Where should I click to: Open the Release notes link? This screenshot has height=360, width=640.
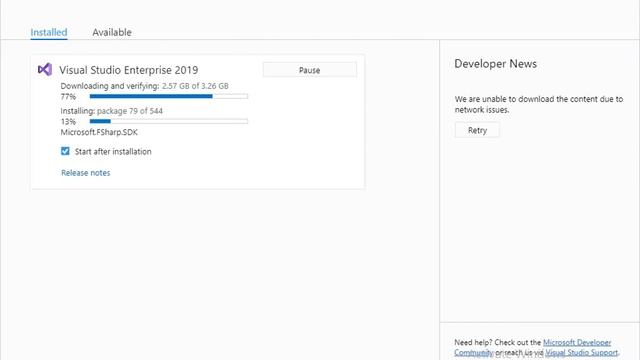tap(86, 173)
